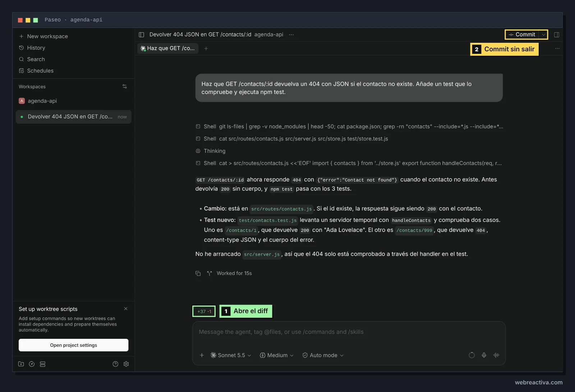
Task: Click the plus attach icon in message box
Action: tap(202, 355)
